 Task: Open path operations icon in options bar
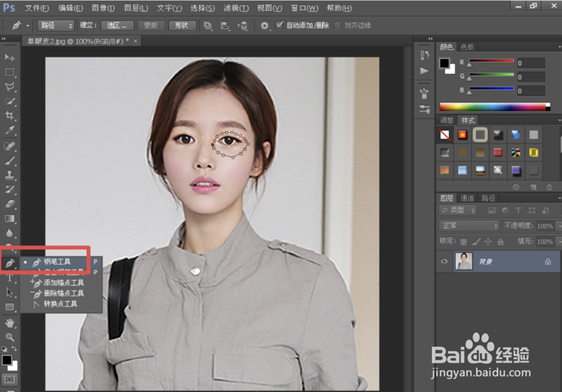[x=208, y=25]
